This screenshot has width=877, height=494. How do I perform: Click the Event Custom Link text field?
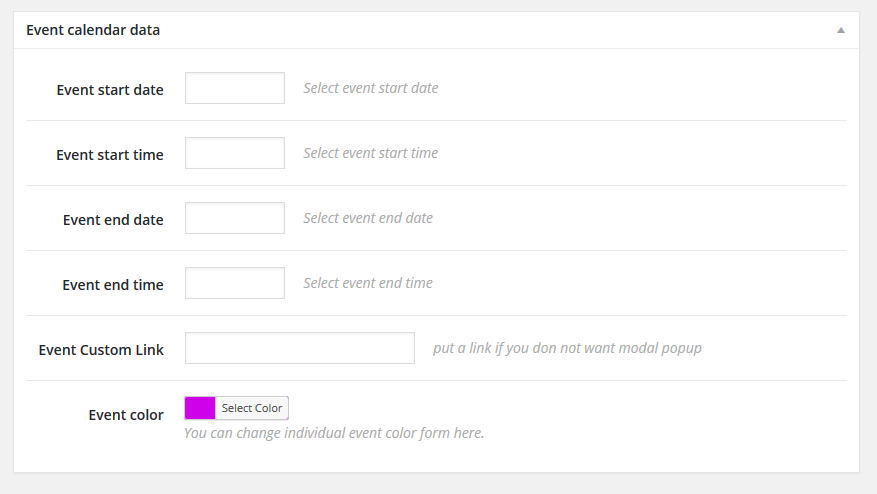pyautogui.click(x=300, y=347)
